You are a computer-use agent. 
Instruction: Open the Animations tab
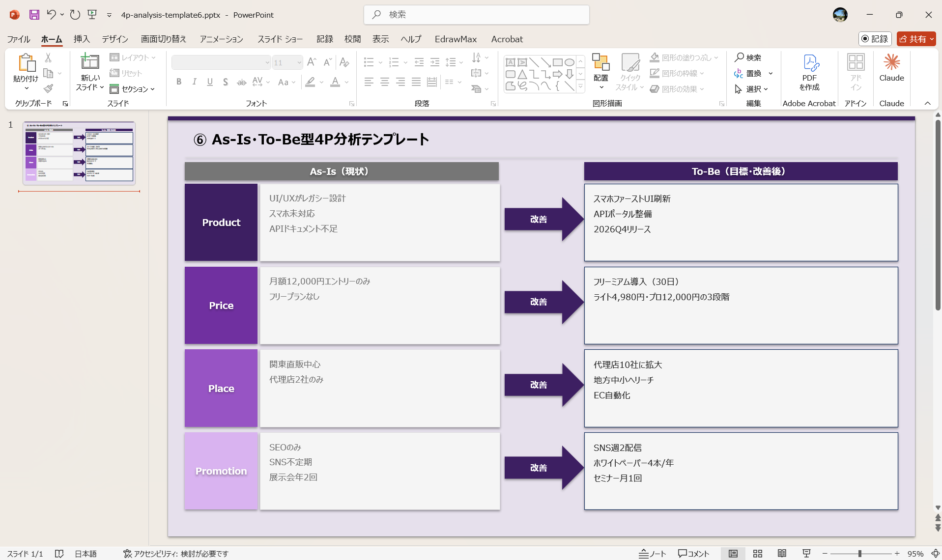(221, 39)
